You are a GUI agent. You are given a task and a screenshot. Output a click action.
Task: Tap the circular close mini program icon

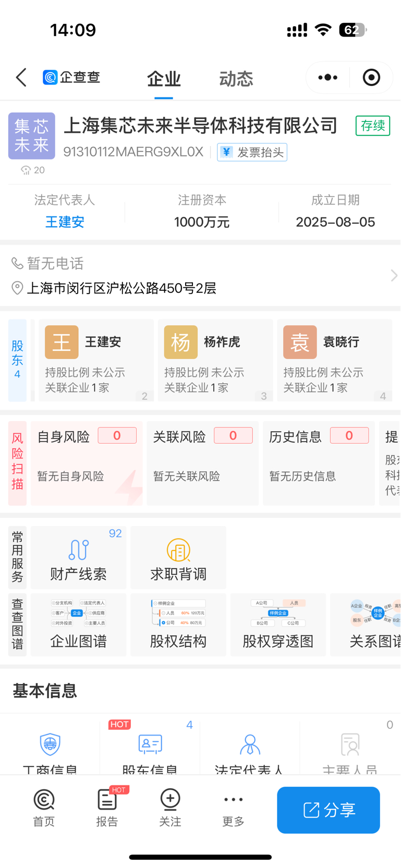click(x=371, y=78)
